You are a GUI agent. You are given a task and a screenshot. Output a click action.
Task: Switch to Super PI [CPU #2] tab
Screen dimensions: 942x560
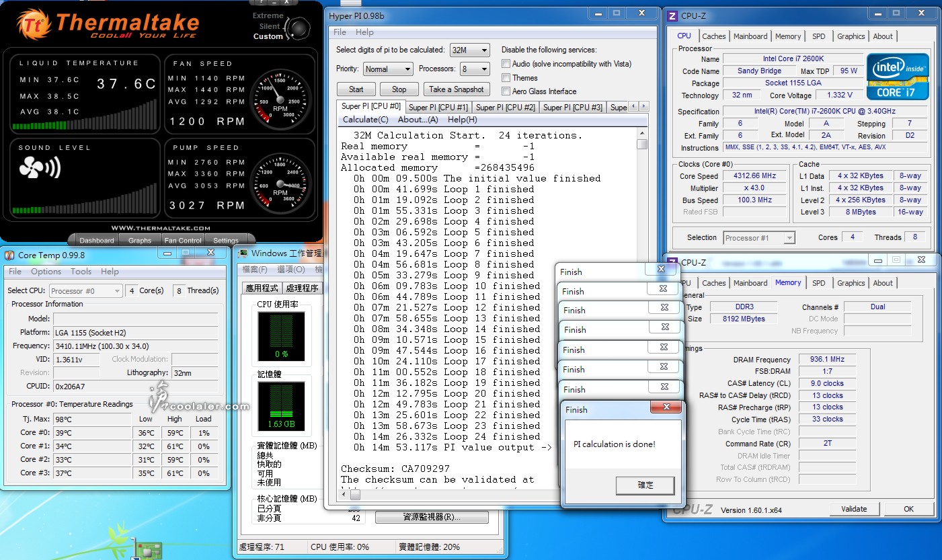point(506,108)
